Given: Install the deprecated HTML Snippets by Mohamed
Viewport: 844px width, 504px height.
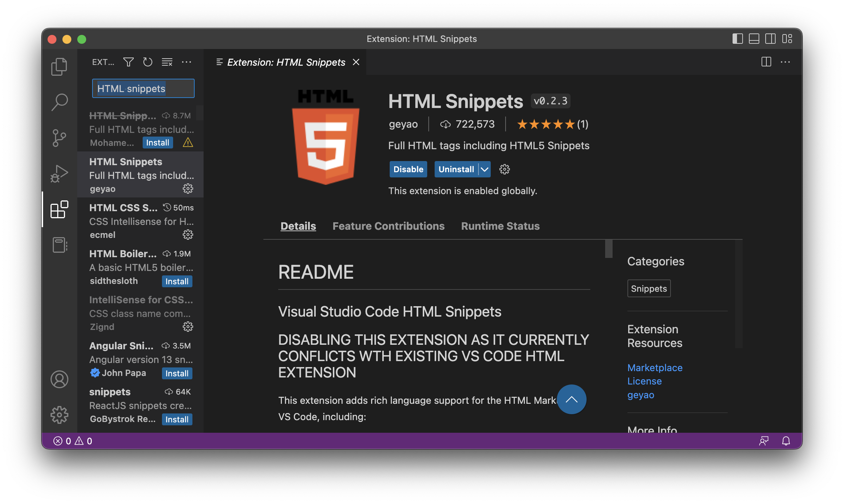Looking at the screenshot, I should 158,143.
